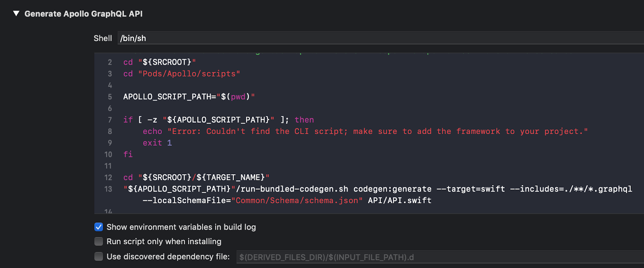
Task: Click line number 13 in gutter
Action: [108, 189]
